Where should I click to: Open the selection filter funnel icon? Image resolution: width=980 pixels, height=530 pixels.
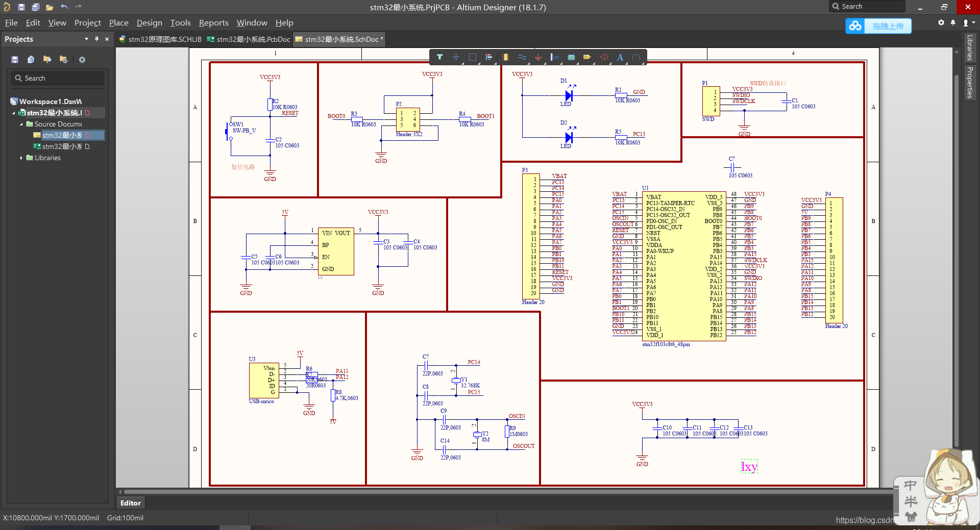click(439, 57)
